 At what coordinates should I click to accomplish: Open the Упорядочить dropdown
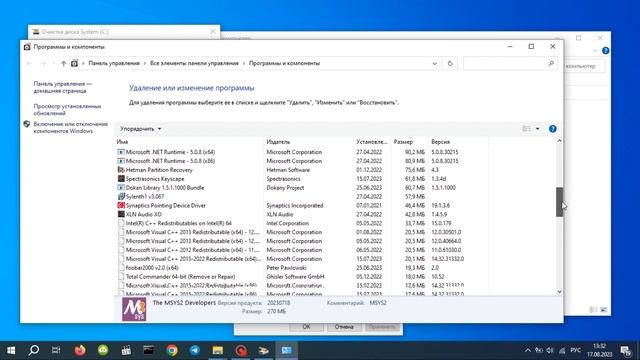coord(140,129)
